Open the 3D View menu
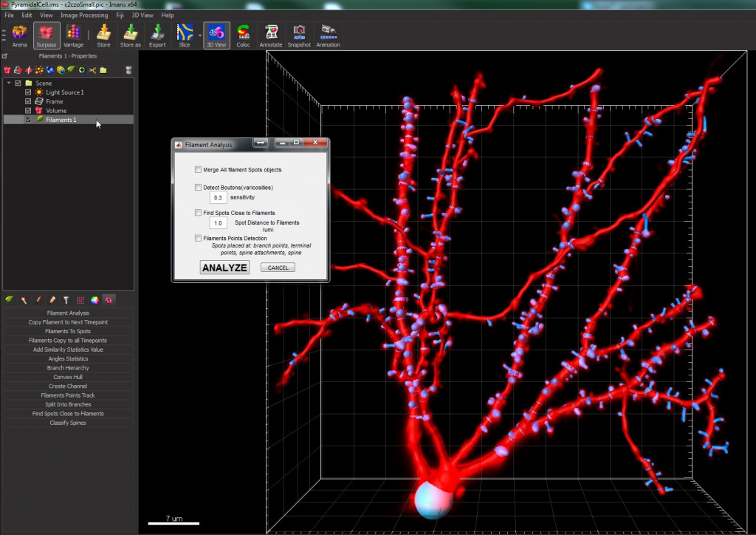This screenshot has height=535, width=756. (142, 15)
